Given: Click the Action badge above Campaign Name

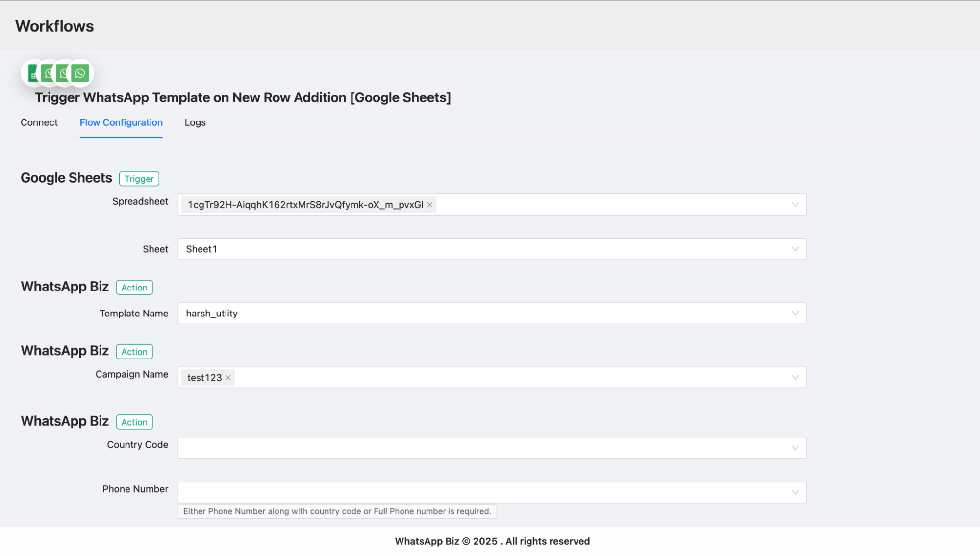Looking at the screenshot, I should [134, 352].
